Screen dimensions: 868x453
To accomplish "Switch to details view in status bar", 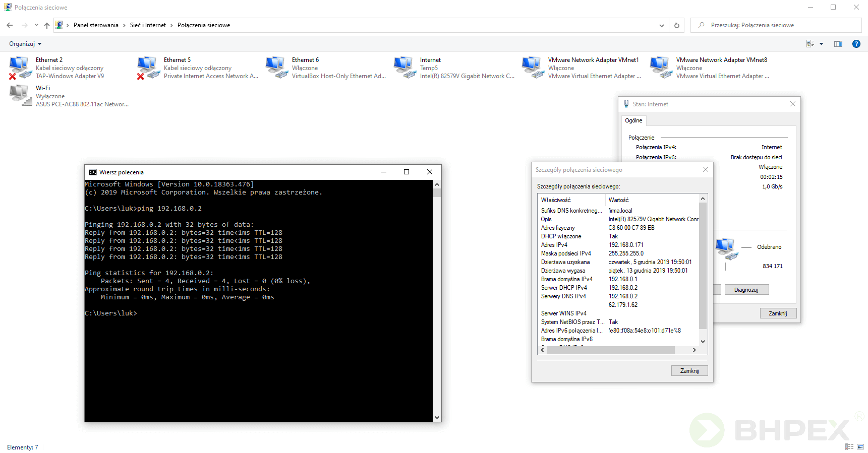I will pos(849,447).
